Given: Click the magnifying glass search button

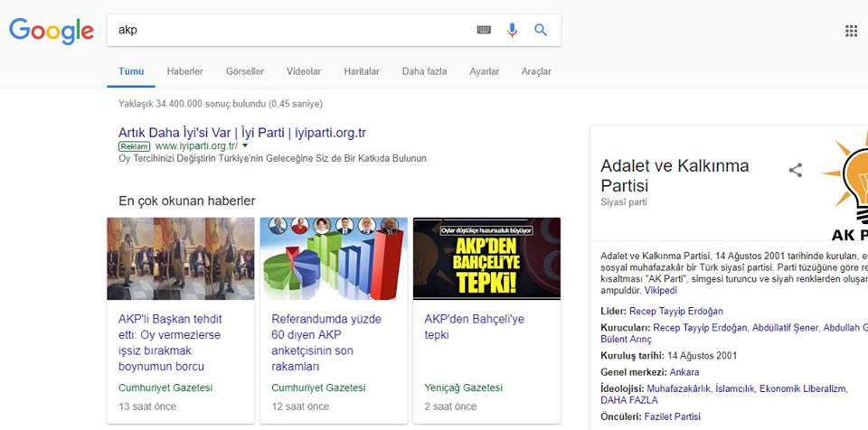Looking at the screenshot, I should click(x=541, y=30).
